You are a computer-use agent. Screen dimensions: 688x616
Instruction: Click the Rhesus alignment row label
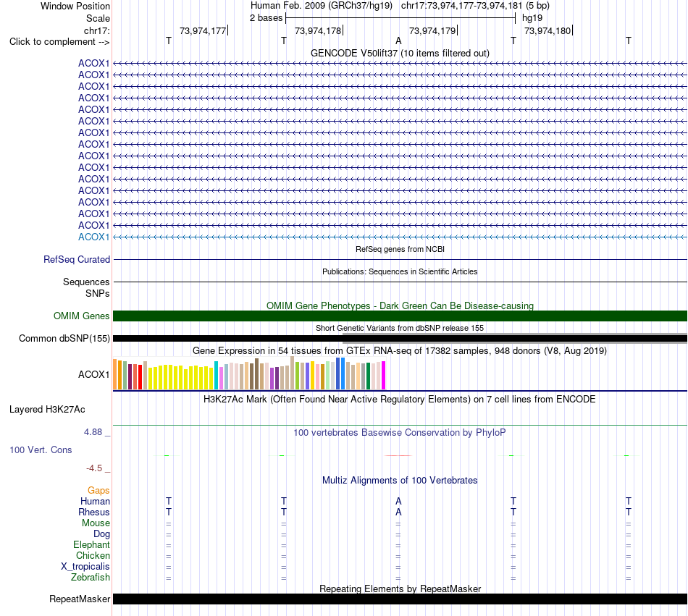(x=94, y=512)
